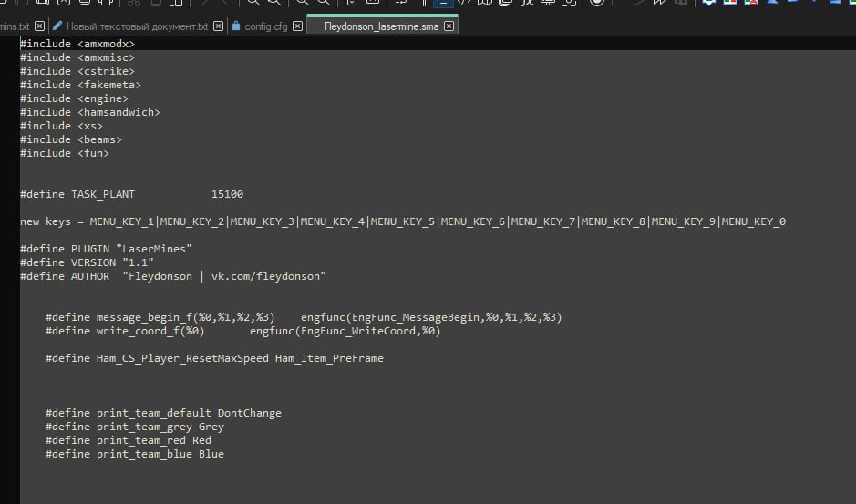Click the print_team_red Red line
The height and width of the screenshot is (504, 856).
(129, 439)
